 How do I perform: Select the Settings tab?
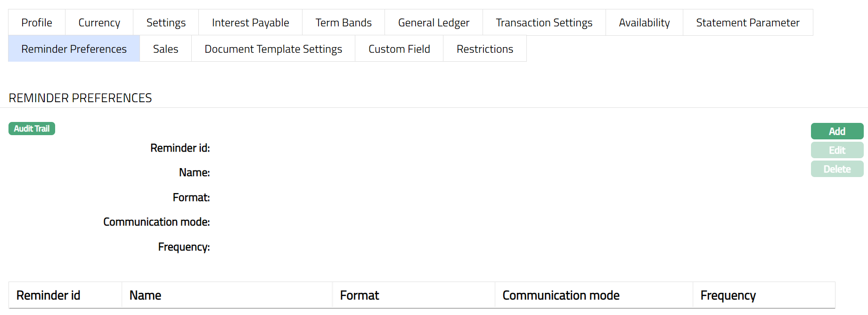click(x=166, y=23)
